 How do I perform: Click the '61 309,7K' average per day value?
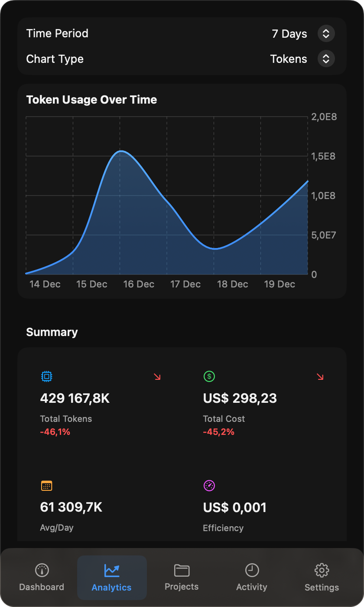click(71, 507)
